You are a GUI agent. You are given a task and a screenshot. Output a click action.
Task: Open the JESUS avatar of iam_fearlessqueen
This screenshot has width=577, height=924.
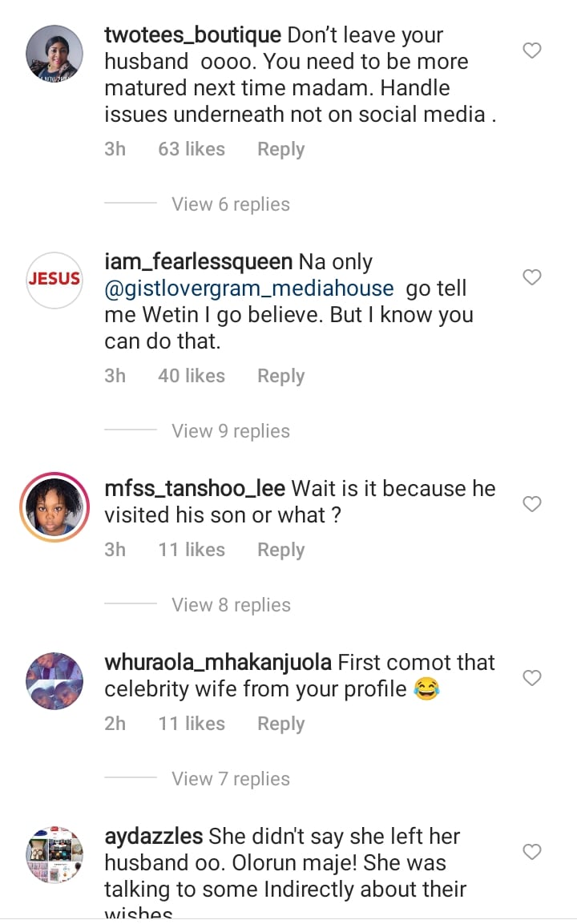pos(54,279)
